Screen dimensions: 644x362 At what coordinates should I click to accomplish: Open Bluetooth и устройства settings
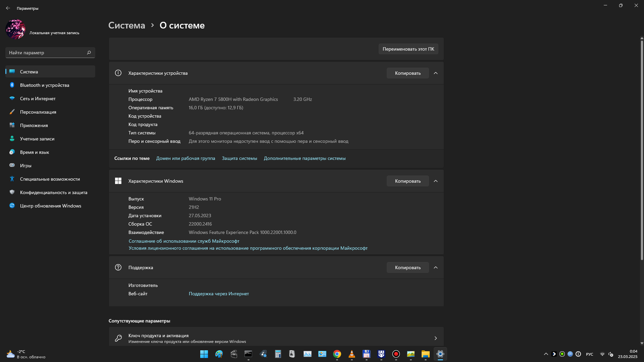point(50,85)
